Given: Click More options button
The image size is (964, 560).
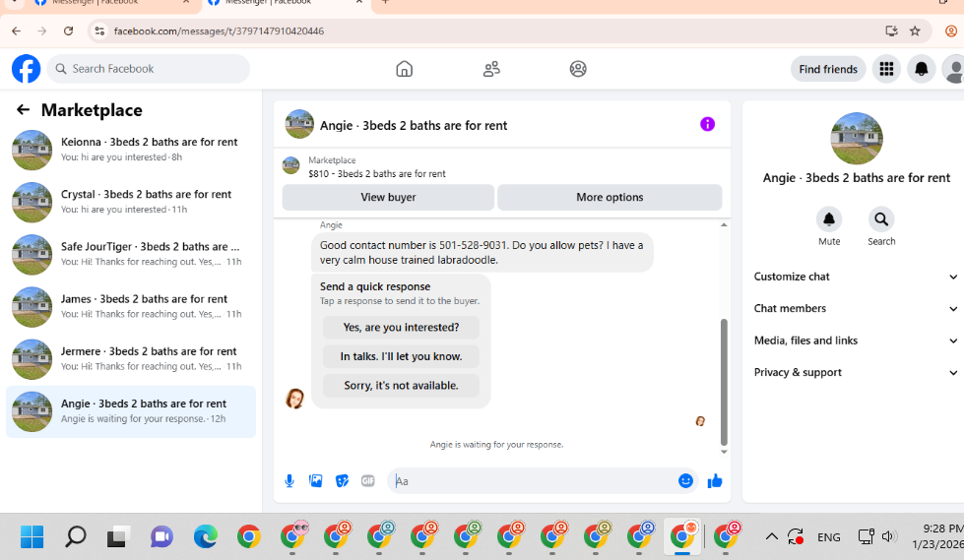Looking at the screenshot, I should (610, 197).
